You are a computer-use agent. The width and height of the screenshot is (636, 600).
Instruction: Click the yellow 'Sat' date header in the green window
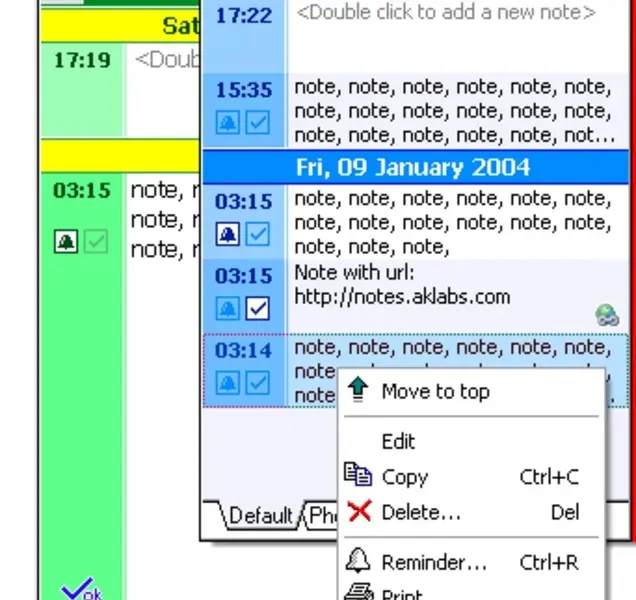121,26
